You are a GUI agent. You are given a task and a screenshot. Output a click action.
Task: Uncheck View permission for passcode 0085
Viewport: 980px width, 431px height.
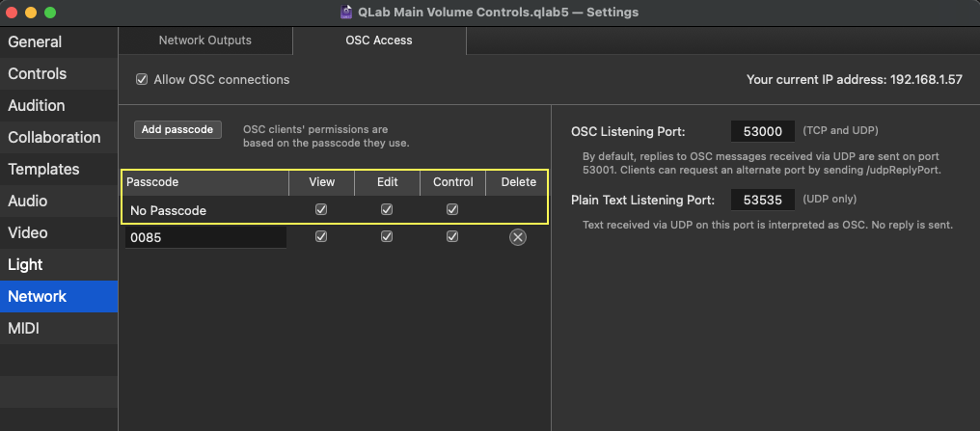pyautogui.click(x=321, y=237)
